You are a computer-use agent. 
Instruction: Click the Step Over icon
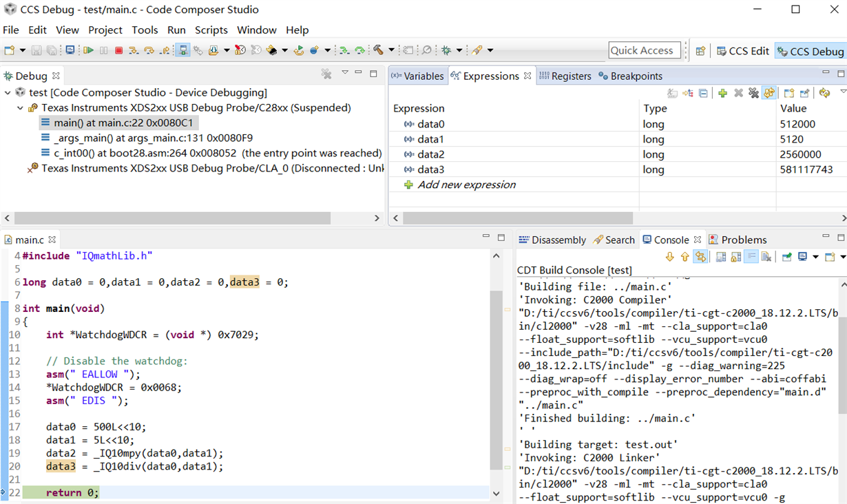[x=149, y=50]
